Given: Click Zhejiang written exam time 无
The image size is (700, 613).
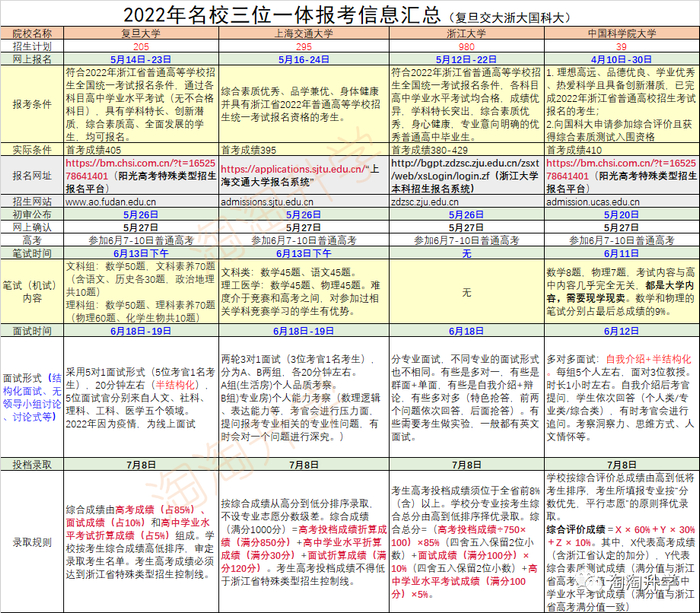Looking at the screenshot, I should click(x=466, y=253).
